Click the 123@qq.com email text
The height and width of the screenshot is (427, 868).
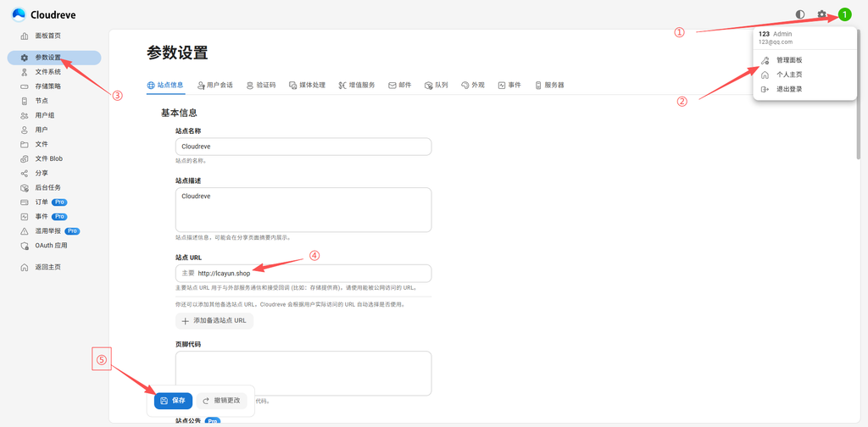(x=776, y=42)
